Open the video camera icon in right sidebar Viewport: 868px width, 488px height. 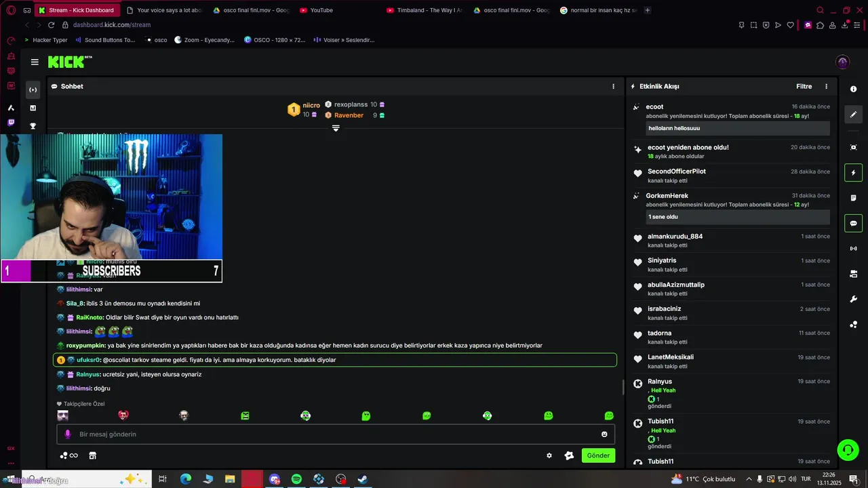pos(853,274)
